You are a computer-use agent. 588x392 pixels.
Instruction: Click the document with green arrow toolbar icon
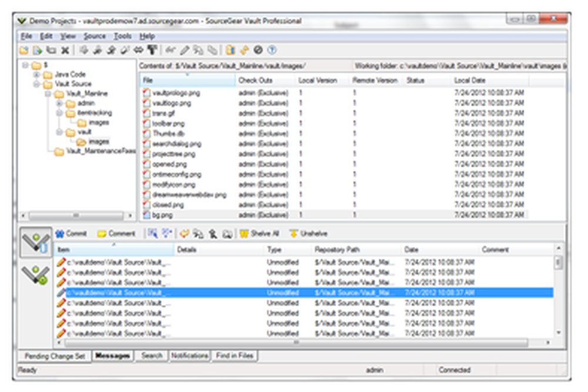tap(38, 50)
